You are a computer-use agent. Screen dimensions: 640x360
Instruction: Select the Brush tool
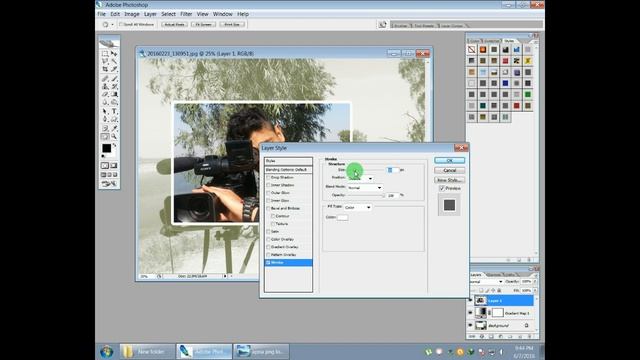(114, 78)
